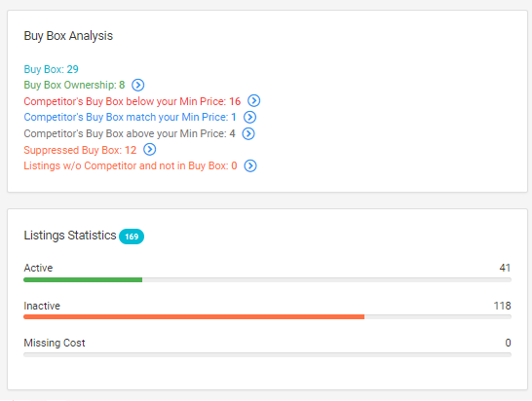The width and height of the screenshot is (532, 401).
Task: Click red Competitor's Buy Box below Min Price text
Action: (x=132, y=101)
